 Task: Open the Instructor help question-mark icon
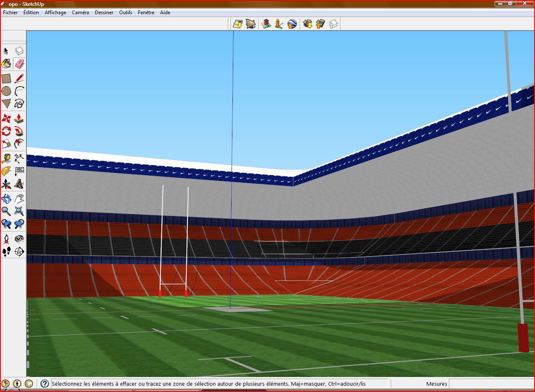[45, 384]
